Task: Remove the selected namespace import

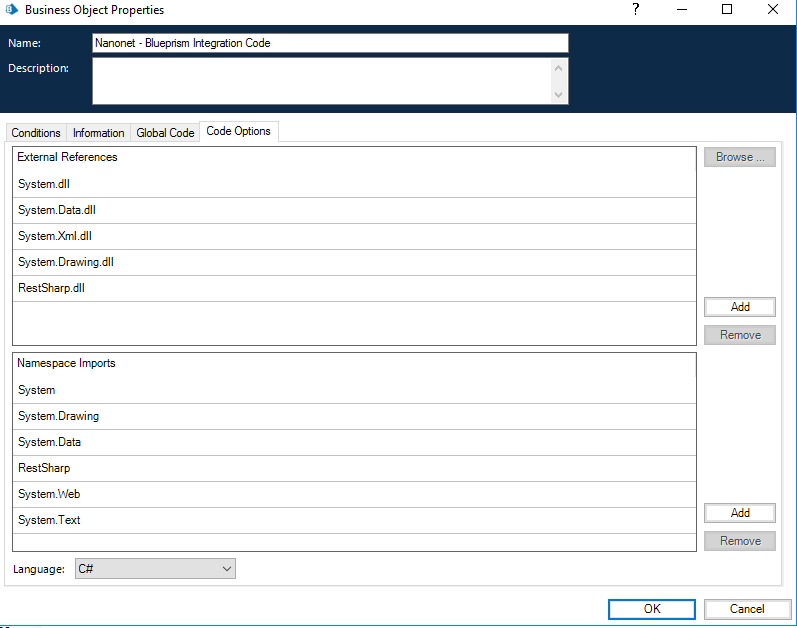Action: click(740, 541)
